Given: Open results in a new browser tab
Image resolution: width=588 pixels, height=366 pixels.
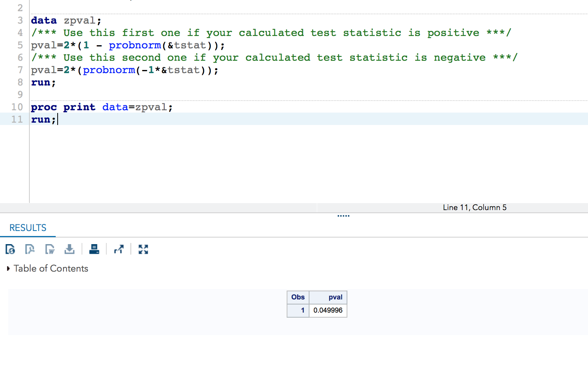Looking at the screenshot, I should 119,249.
